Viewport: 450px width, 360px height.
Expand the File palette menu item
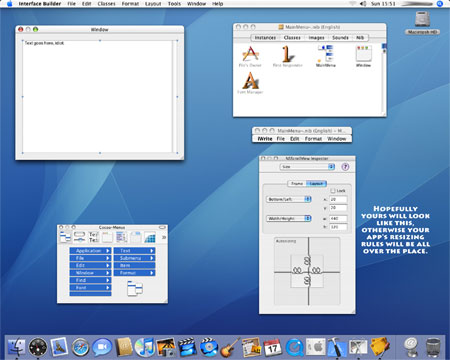[x=90, y=258]
